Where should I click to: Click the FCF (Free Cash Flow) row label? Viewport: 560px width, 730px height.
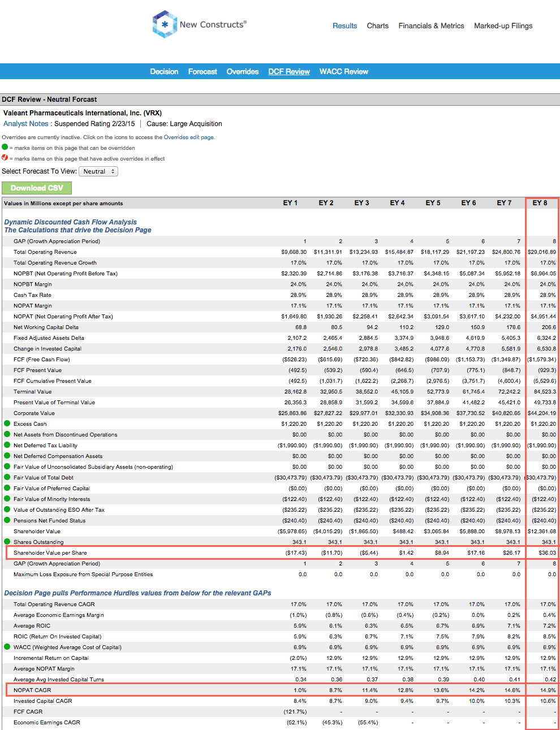pos(42,360)
